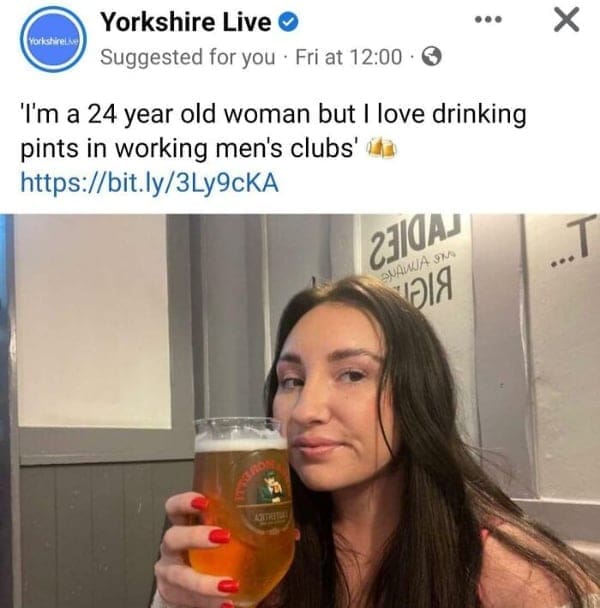Follow the bit.ly/3Ly9cKA link
Screen dimensions: 600x608
click(150, 183)
